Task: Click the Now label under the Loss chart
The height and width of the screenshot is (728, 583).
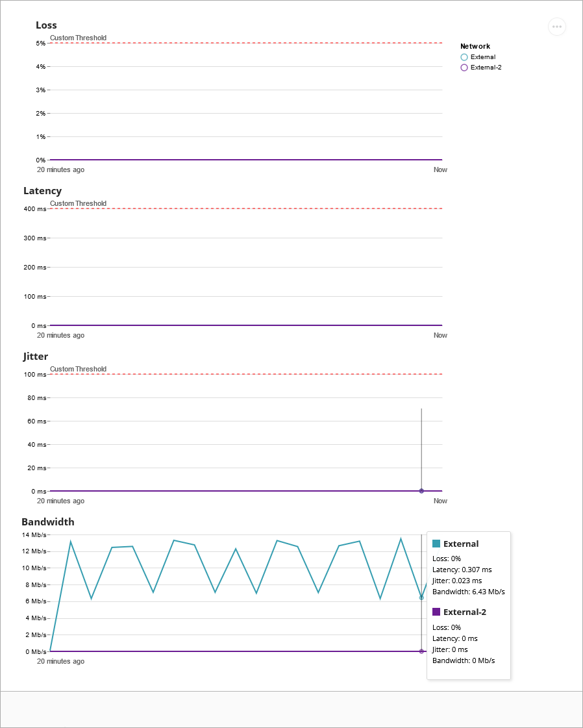Action: point(440,169)
